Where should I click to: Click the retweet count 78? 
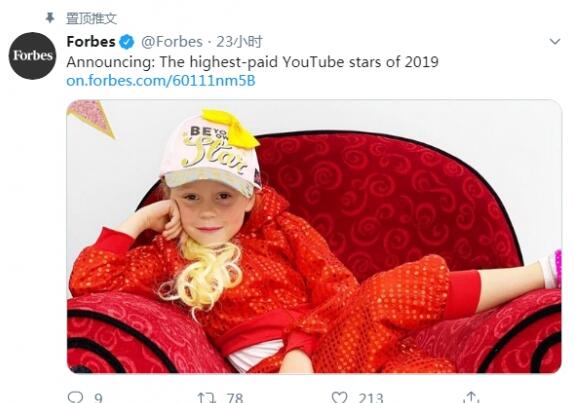click(x=234, y=398)
